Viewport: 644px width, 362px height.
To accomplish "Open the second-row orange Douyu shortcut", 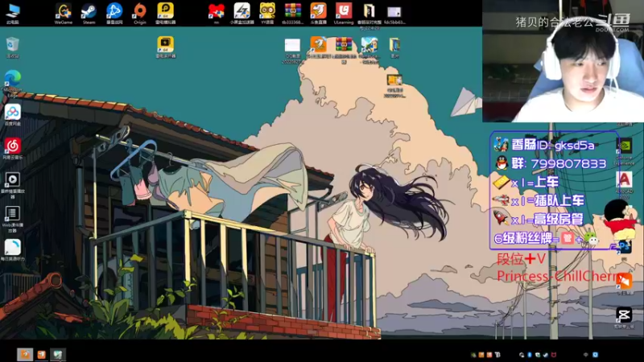I will point(318,47).
